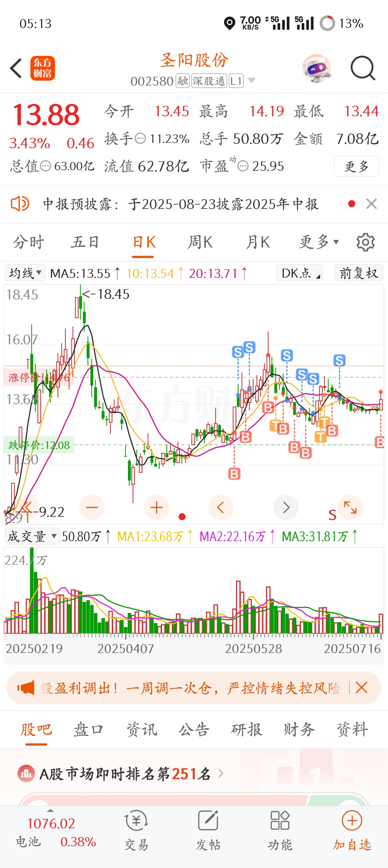The image size is (388, 868).
Task: Tap the red dot page indicator on chart
Action: [182, 517]
